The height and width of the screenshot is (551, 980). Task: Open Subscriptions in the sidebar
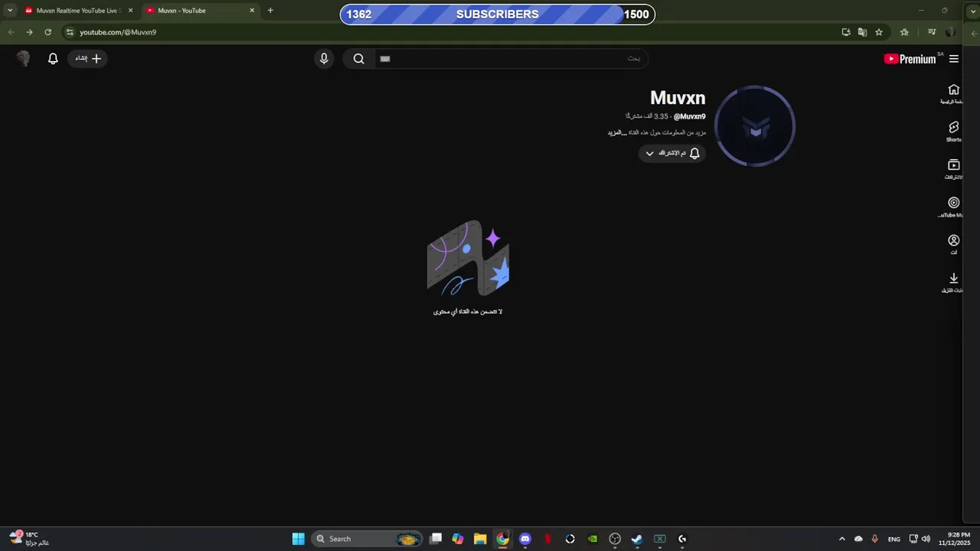click(x=953, y=169)
